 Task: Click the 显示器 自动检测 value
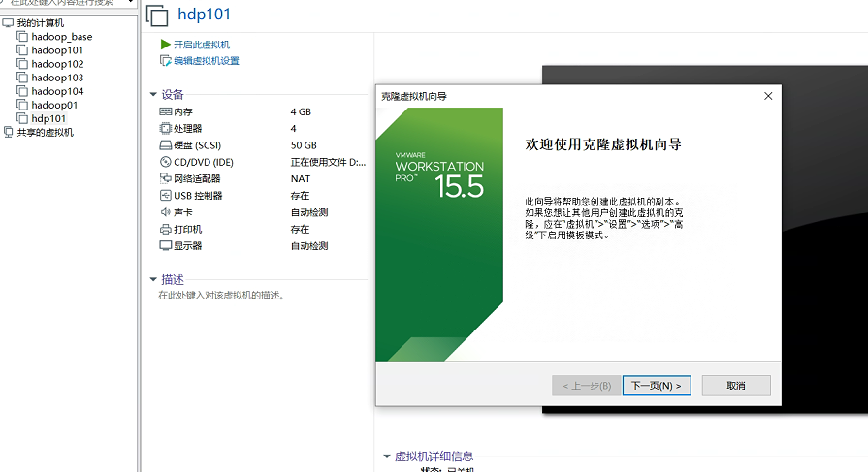pyautogui.click(x=309, y=245)
